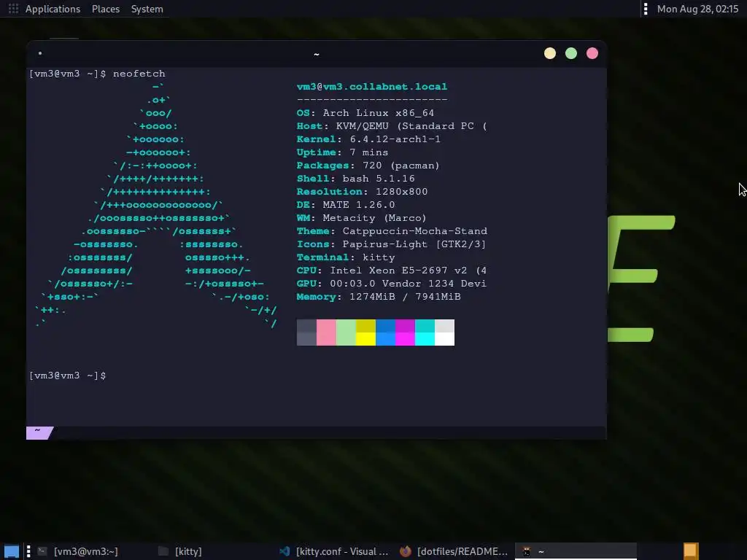The width and height of the screenshot is (747, 560).
Task: Click the CPU: Intel Xeon E5-2697 line
Action: tap(392, 271)
